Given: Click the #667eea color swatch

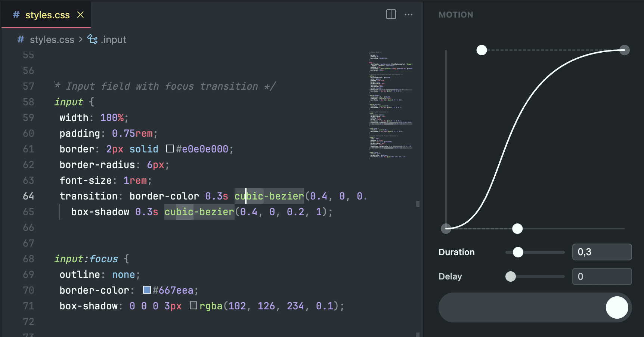Looking at the screenshot, I should tap(146, 290).
